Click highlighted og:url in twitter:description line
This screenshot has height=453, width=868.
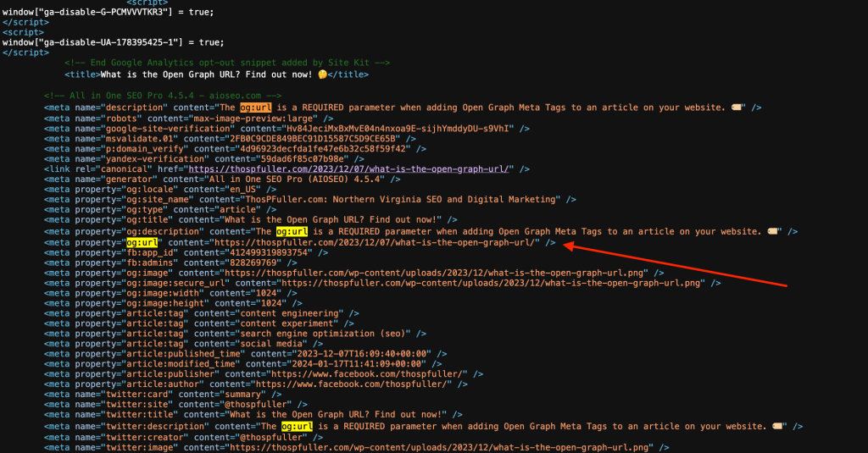297,427
